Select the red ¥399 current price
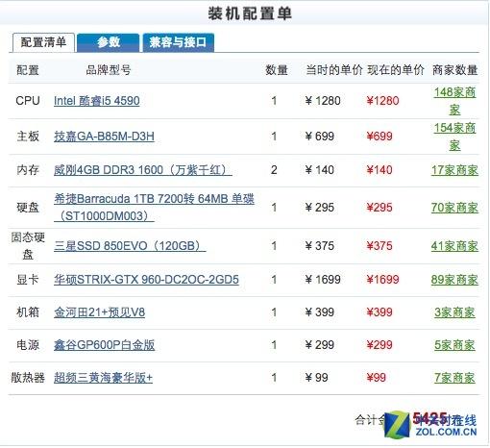This screenshot has height=448, width=490. [380, 312]
